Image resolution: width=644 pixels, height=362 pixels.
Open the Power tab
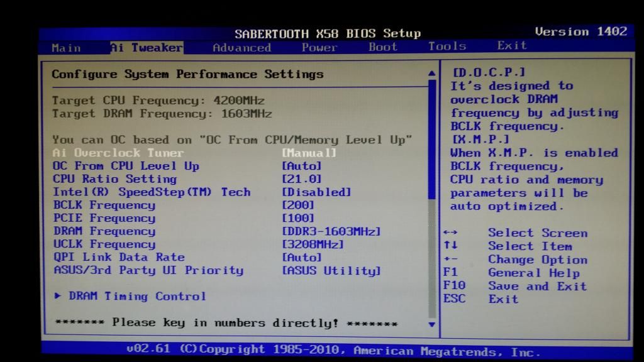click(319, 48)
